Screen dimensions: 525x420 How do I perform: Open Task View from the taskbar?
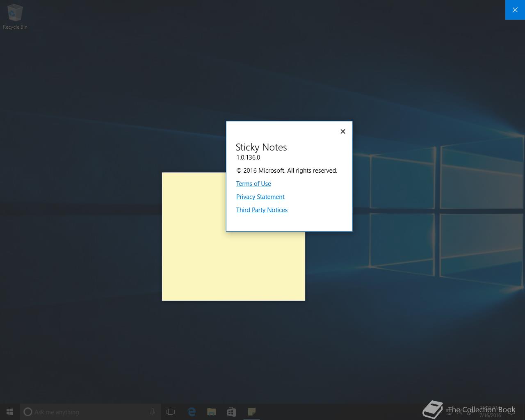click(171, 412)
